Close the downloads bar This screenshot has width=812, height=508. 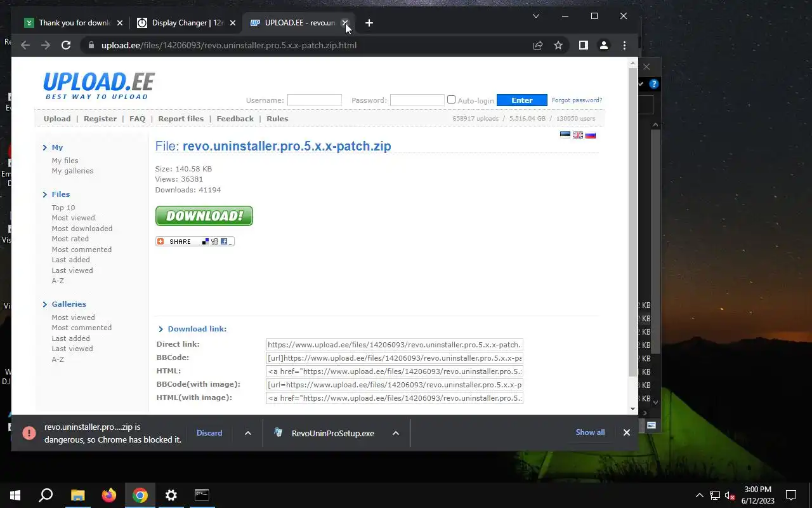626,432
